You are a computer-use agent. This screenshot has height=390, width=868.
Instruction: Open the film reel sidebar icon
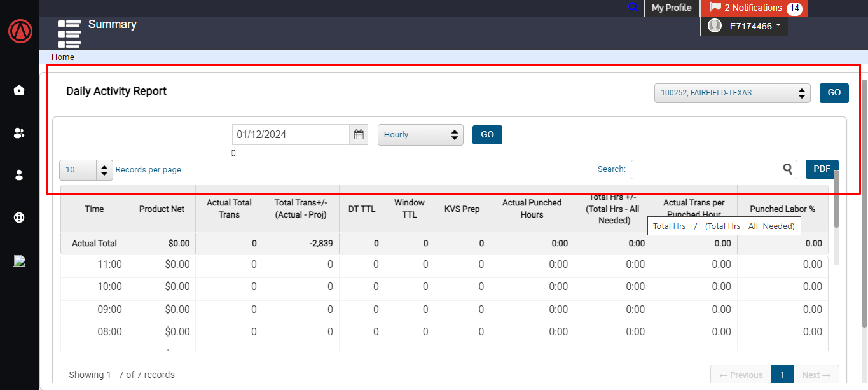click(x=19, y=218)
